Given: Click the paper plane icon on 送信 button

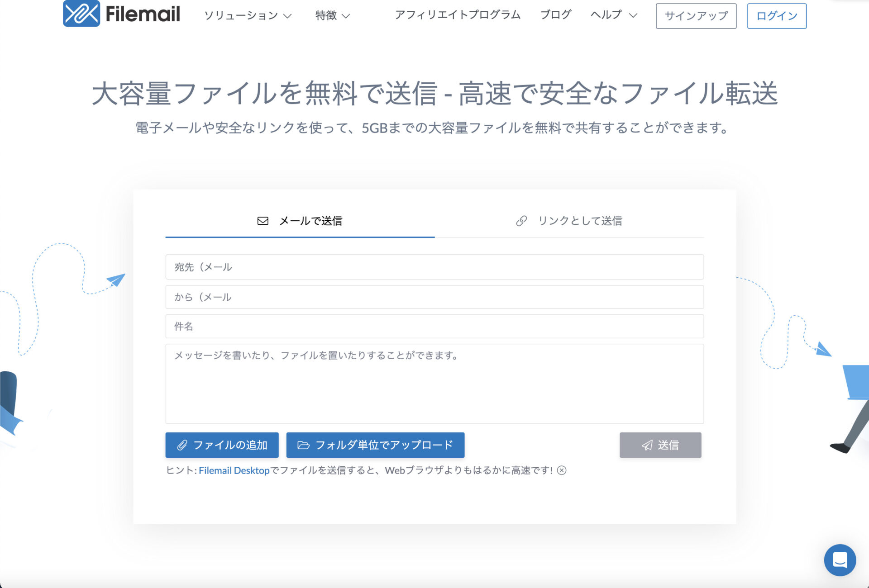Looking at the screenshot, I should pyautogui.click(x=647, y=445).
